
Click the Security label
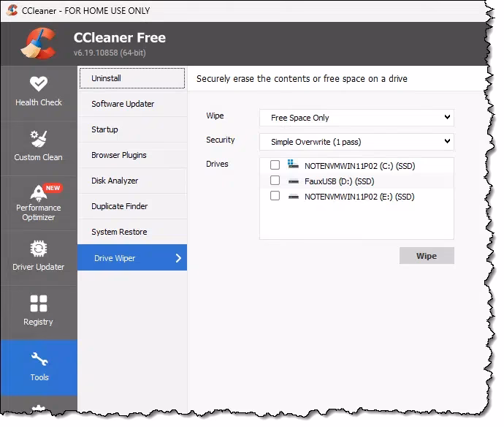(221, 140)
